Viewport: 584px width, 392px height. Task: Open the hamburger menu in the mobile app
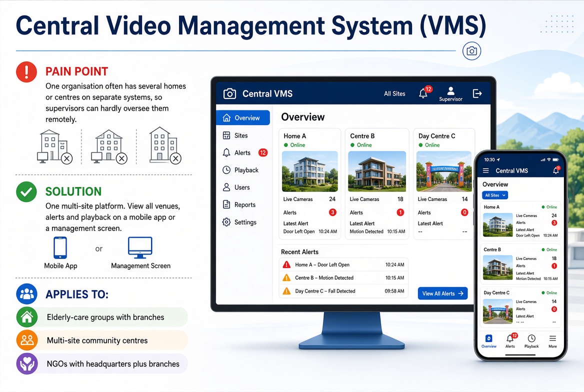[485, 170]
